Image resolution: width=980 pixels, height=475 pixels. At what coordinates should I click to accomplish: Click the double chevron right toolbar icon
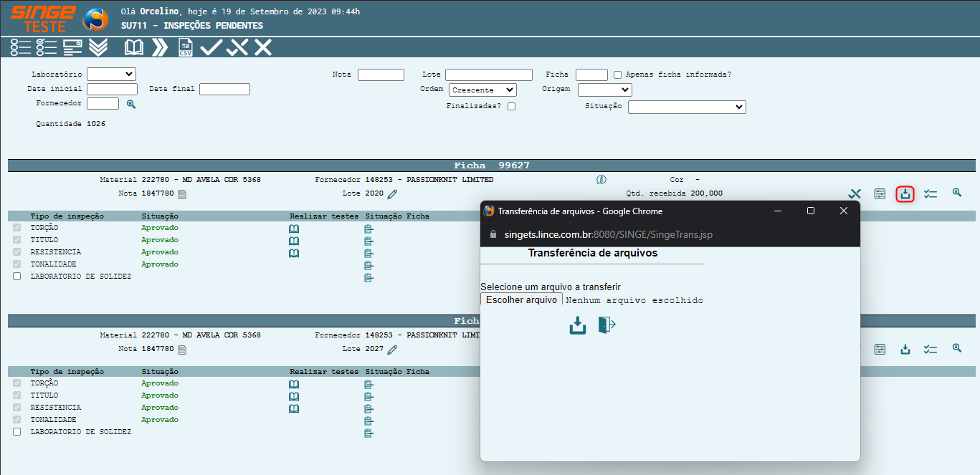160,48
